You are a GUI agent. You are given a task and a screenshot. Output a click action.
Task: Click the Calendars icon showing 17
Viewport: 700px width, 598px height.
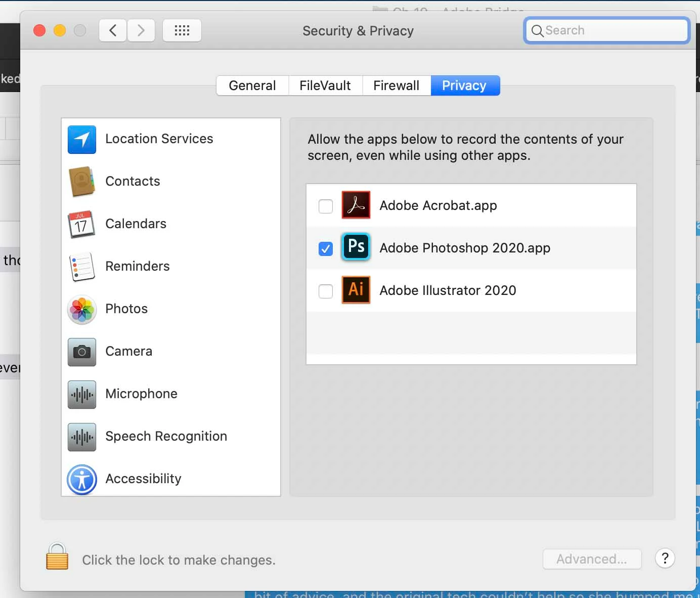click(81, 224)
